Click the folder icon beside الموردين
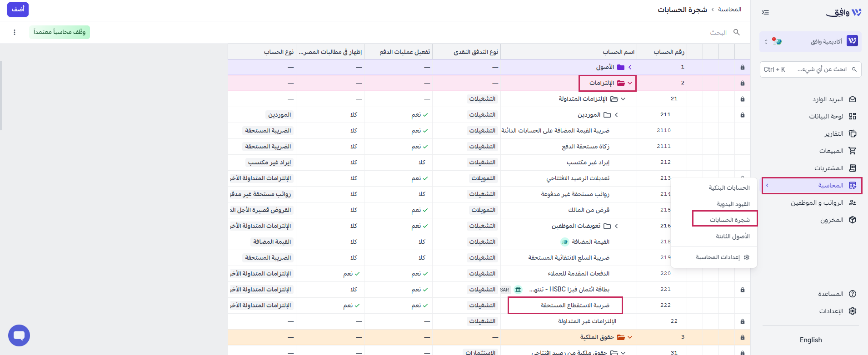The width and height of the screenshot is (868, 355). click(x=607, y=115)
